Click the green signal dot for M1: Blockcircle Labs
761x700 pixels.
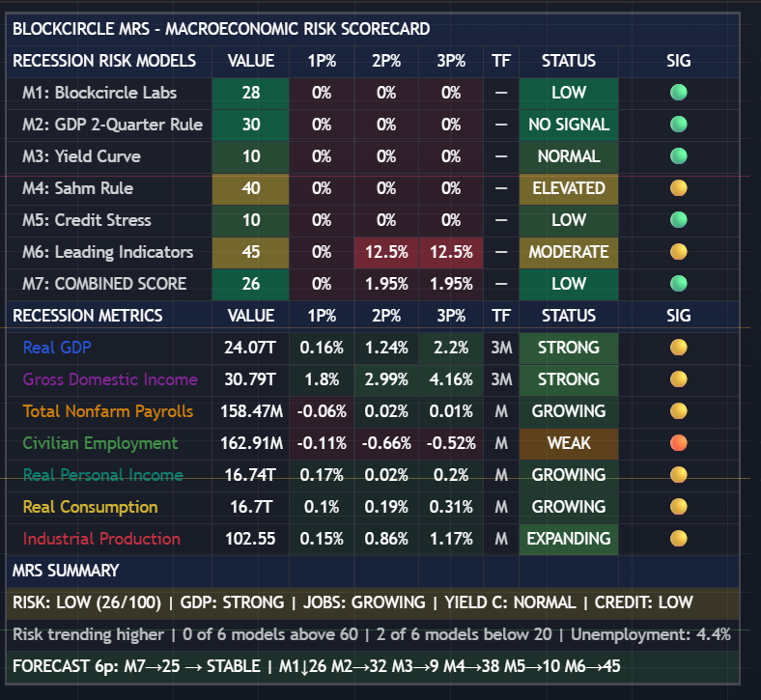[679, 92]
